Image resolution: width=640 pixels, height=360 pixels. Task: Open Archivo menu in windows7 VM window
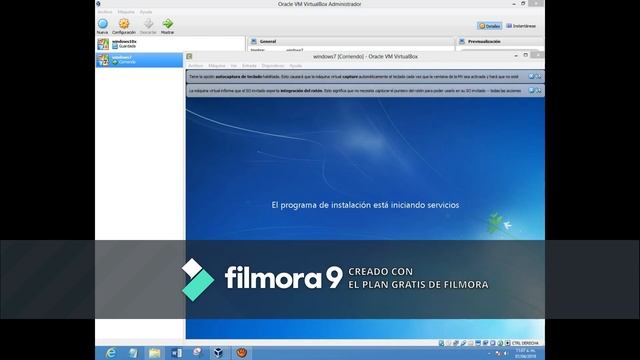coord(196,65)
